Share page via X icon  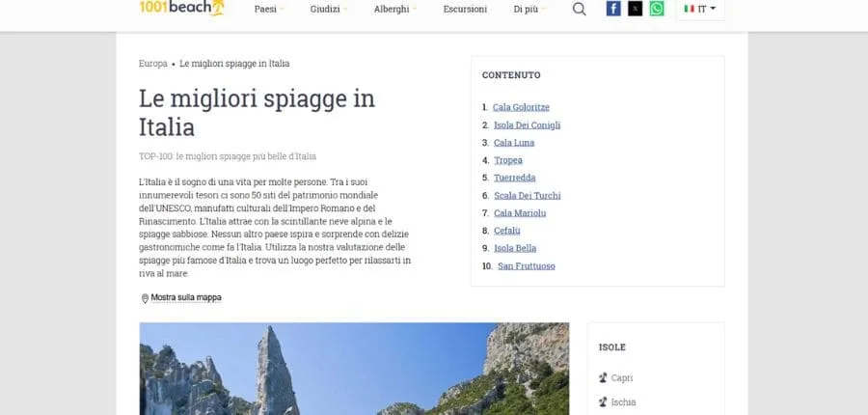(635, 9)
